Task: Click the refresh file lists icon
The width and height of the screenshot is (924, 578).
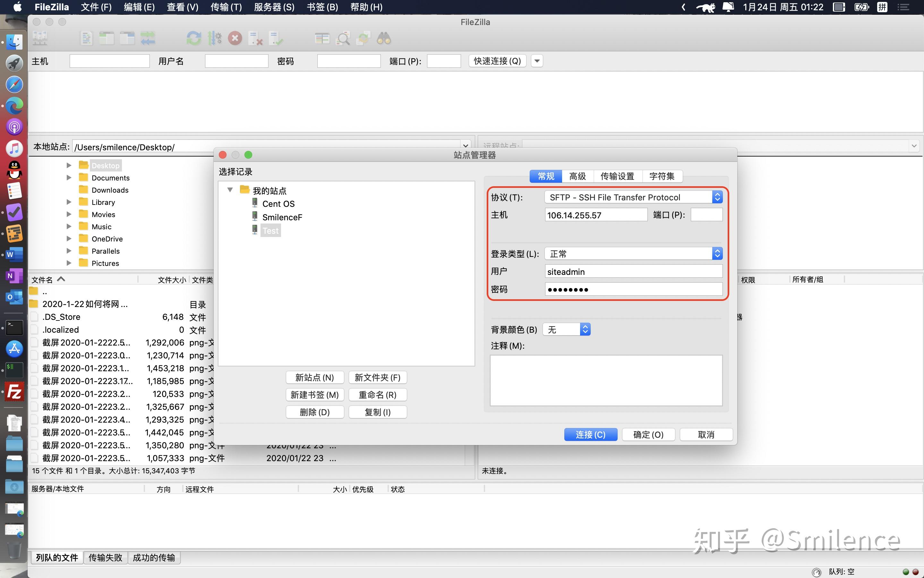Action: point(193,38)
